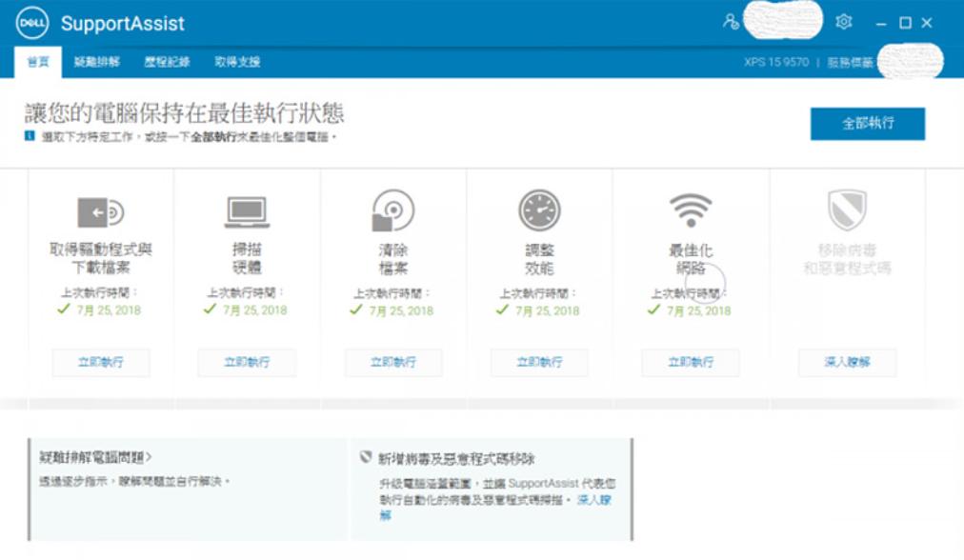Click the clean files disc icon
The width and height of the screenshot is (964, 560).
coord(392,210)
